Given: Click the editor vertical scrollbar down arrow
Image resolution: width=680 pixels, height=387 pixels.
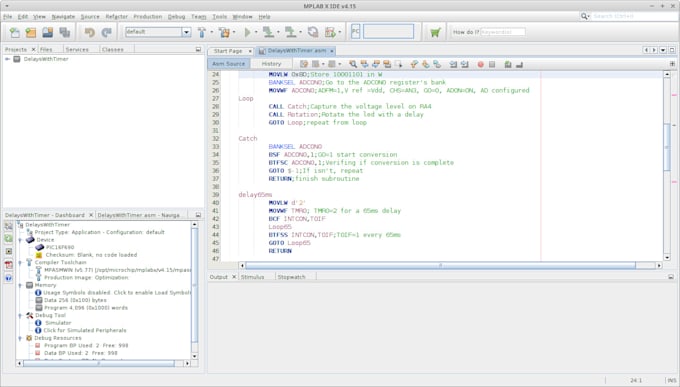Looking at the screenshot, I should [x=667, y=257].
